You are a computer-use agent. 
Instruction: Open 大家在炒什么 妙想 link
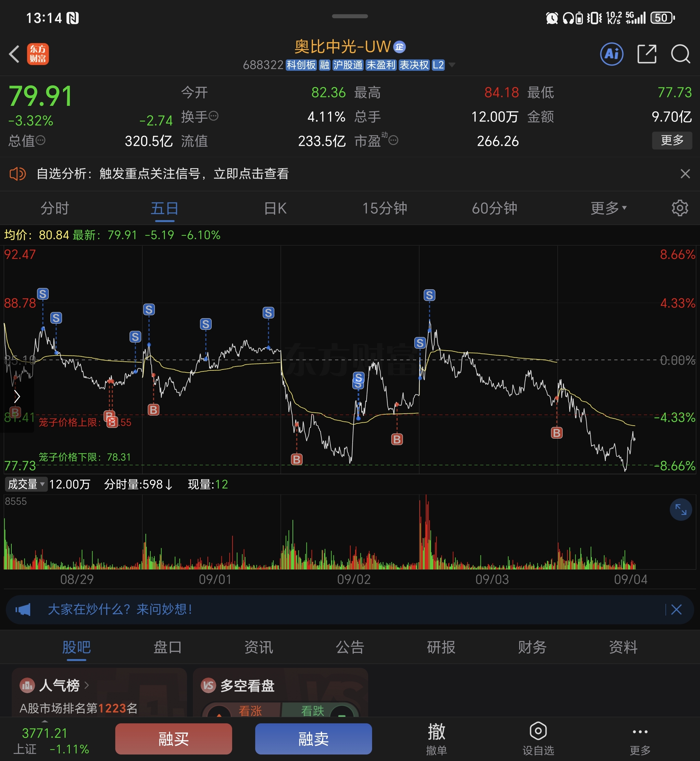coord(120,609)
